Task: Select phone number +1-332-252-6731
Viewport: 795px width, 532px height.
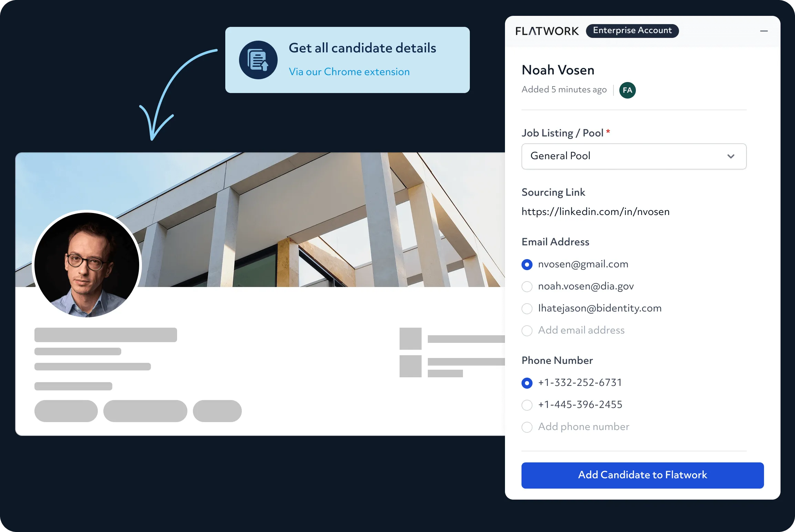Action: click(x=527, y=383)
